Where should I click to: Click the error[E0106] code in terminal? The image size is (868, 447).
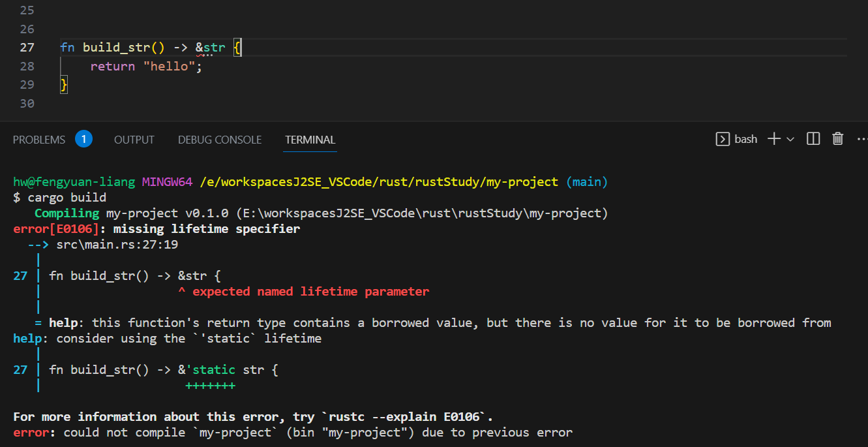click(56, 229)
